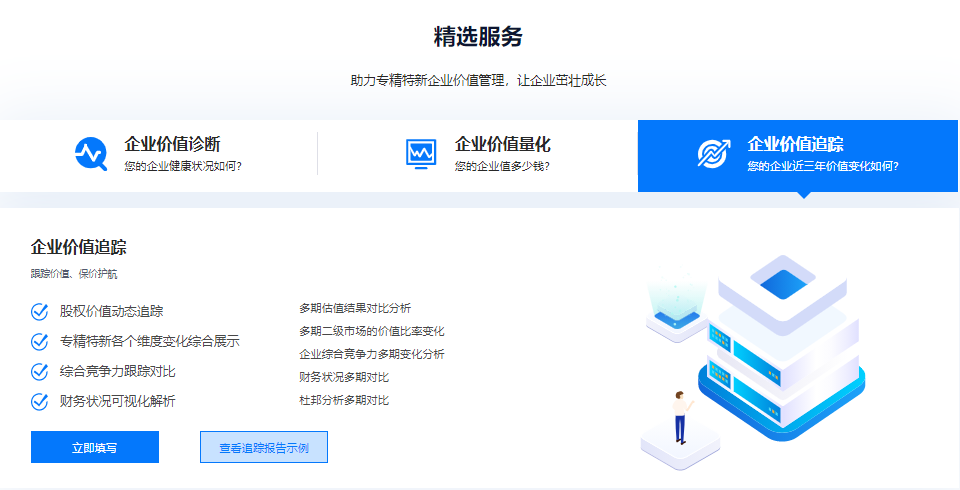
Task: Click the checkmark icon beside 专精特新各个维度变化综合展示
Action: tap(40, 341)
